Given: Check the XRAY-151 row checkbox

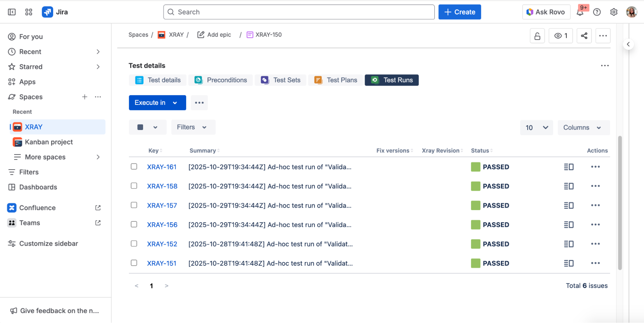Looking at the screenshot, I should point(134,263).
